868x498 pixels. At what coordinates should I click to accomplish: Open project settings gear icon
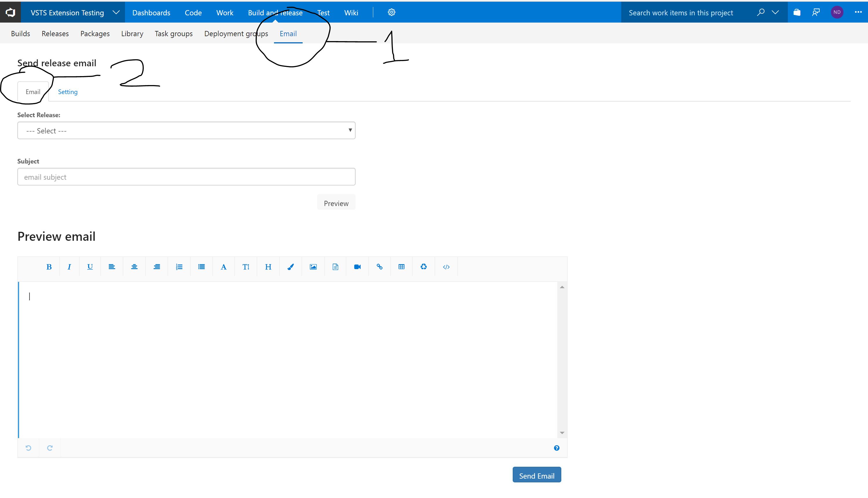pyautogui.click(x=391, y=12)
